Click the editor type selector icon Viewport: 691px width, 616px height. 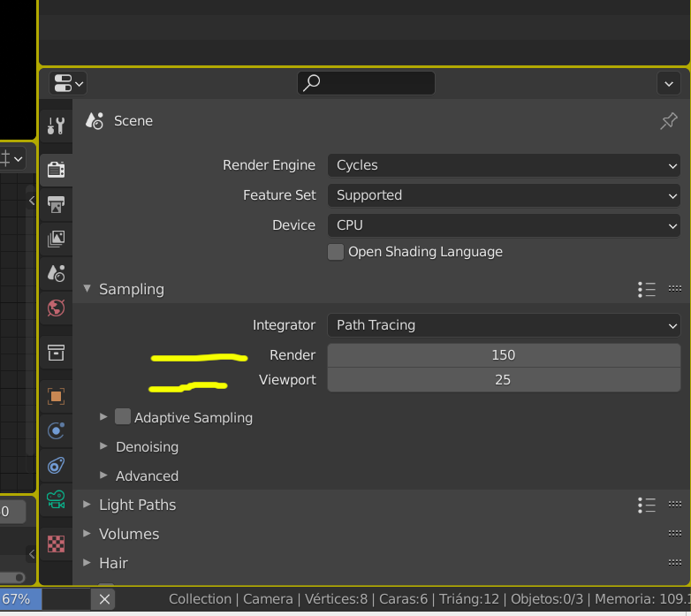point(68,83)
